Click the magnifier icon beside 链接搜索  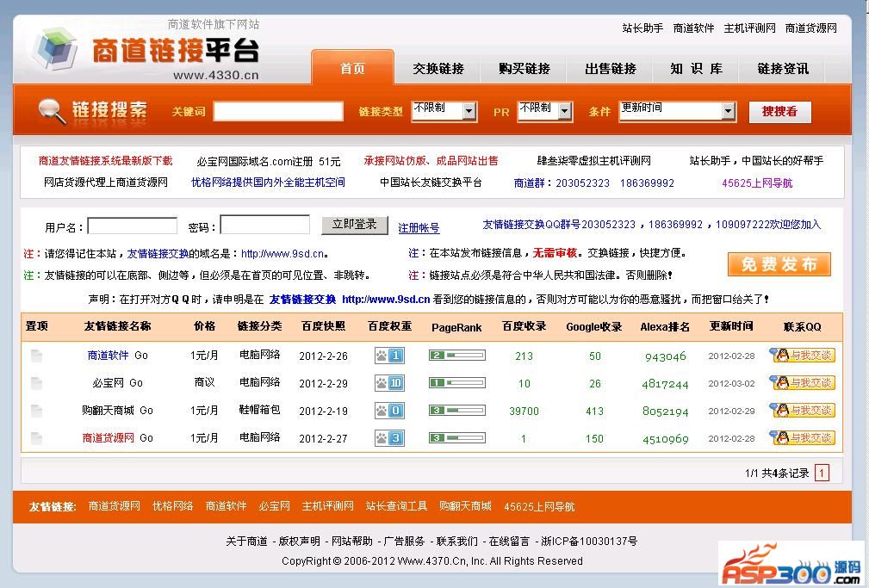coord(52,111)
